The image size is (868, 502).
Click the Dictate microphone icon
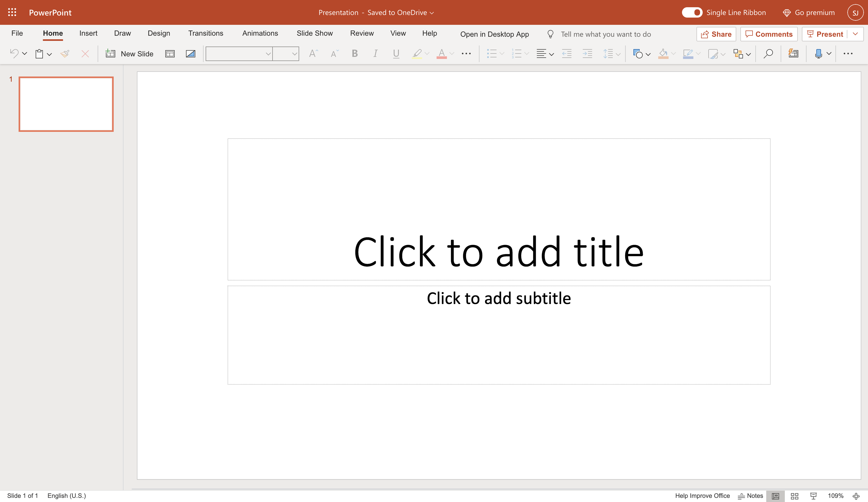tap(818, 54)
